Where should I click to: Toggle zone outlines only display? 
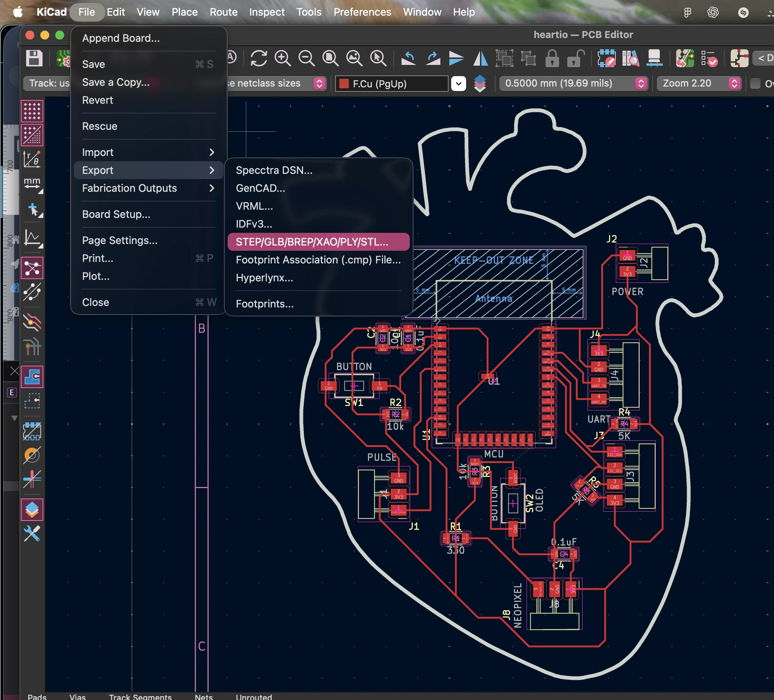click(32, 400)
